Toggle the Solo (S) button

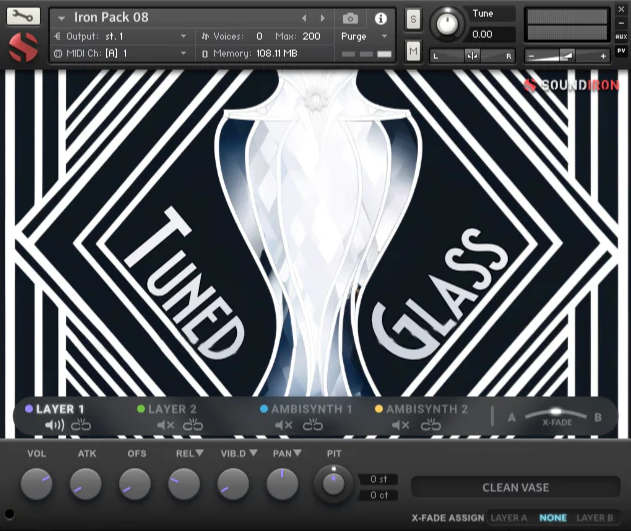click(413, 19)
